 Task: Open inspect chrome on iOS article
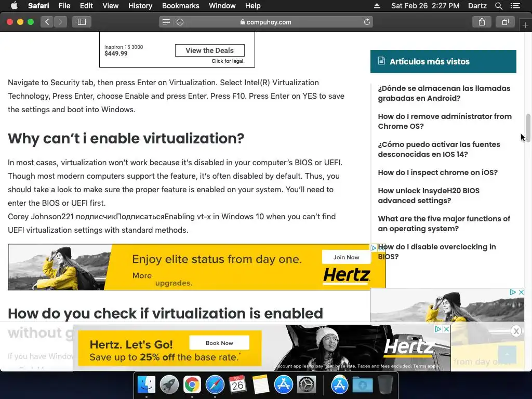pos(437,172)
